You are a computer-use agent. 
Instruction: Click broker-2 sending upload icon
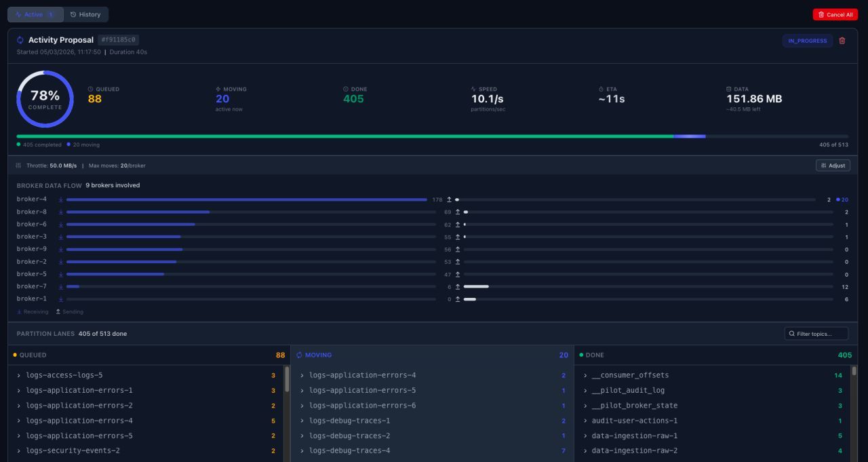tap(458, 262)
